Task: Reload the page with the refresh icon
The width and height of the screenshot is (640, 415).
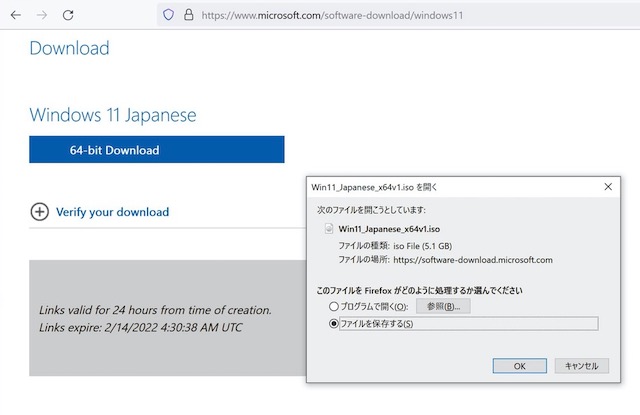Action: [x=68, y=15]
